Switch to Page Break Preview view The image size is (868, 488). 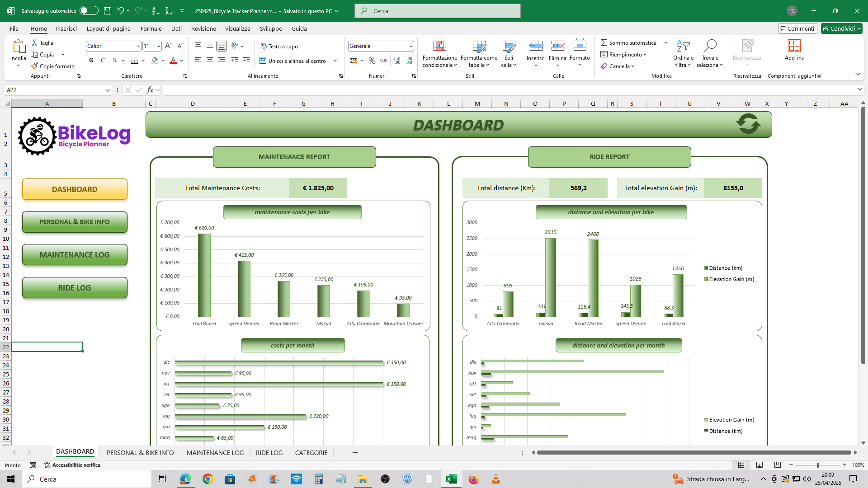(x=778, y=465)
